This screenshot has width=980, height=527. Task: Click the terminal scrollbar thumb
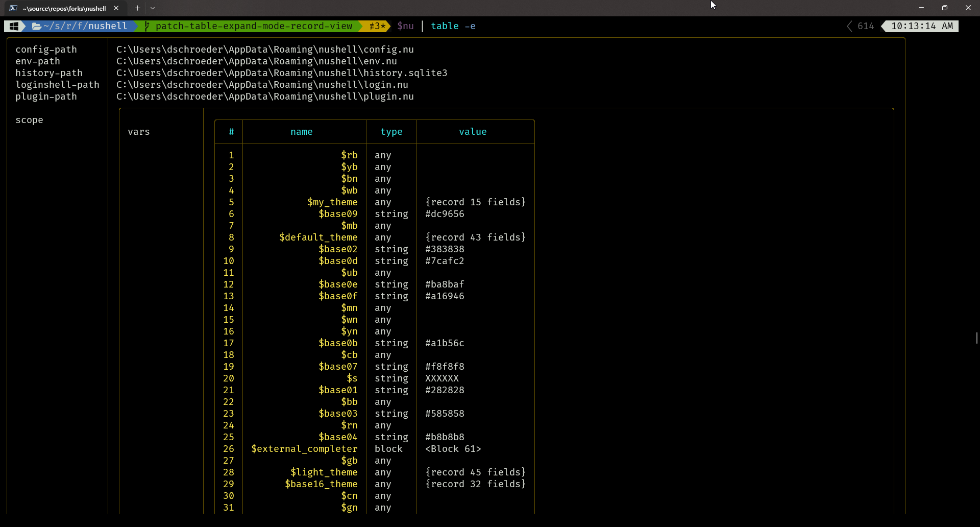click(977, 338)
